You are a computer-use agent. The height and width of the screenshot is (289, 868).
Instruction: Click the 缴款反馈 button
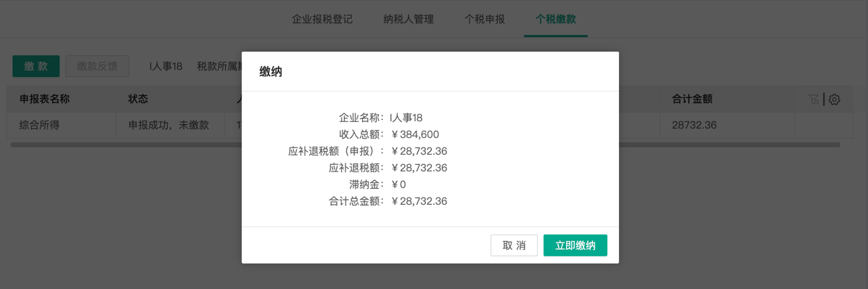[97, 66]
